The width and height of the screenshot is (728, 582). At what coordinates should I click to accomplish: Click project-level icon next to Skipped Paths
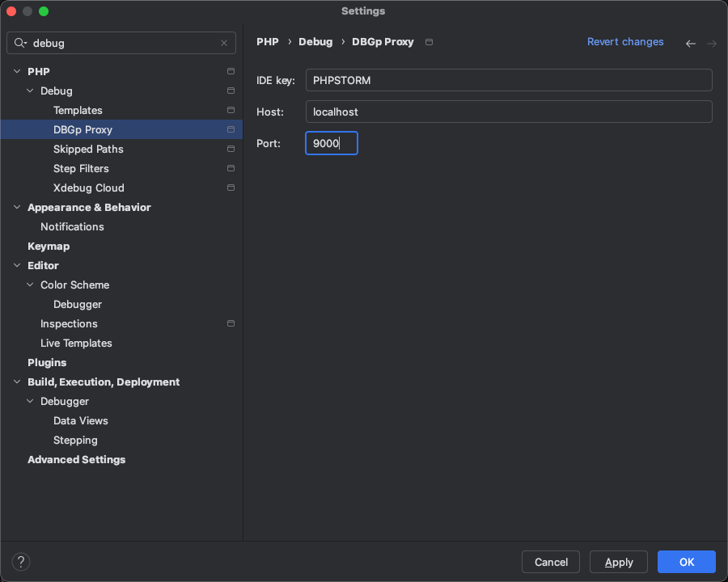coord(231,149)
